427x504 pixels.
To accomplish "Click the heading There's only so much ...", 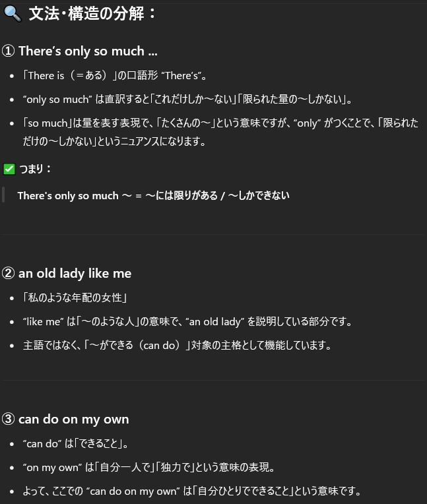I will click(88, 51).
